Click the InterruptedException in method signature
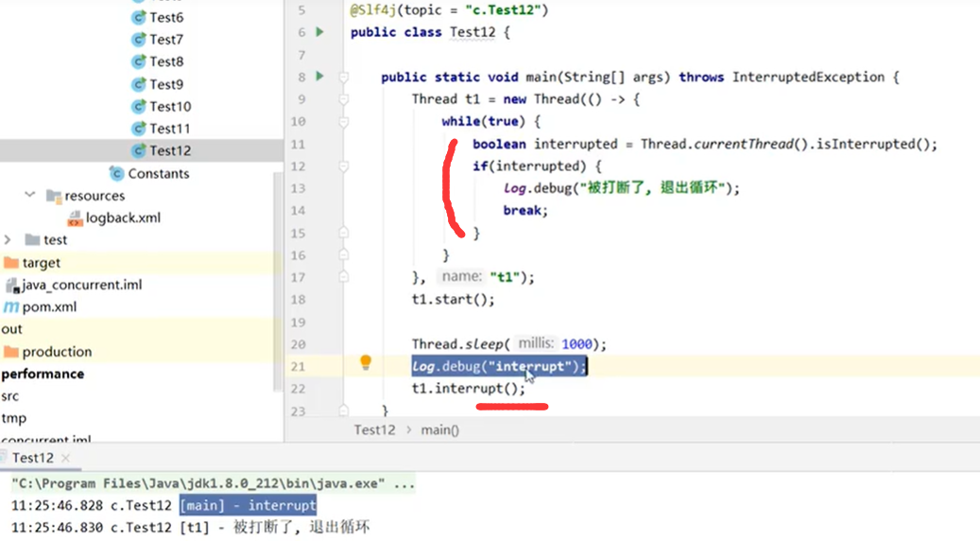Image resolution: width=980 pixels, height=541 pixels. click(809, 77)
